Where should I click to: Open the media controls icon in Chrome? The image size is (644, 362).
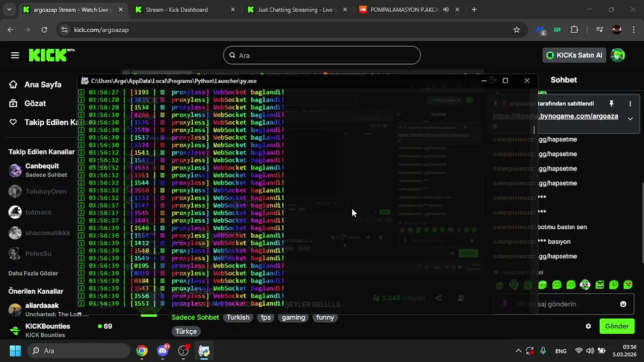click(599, 30)
